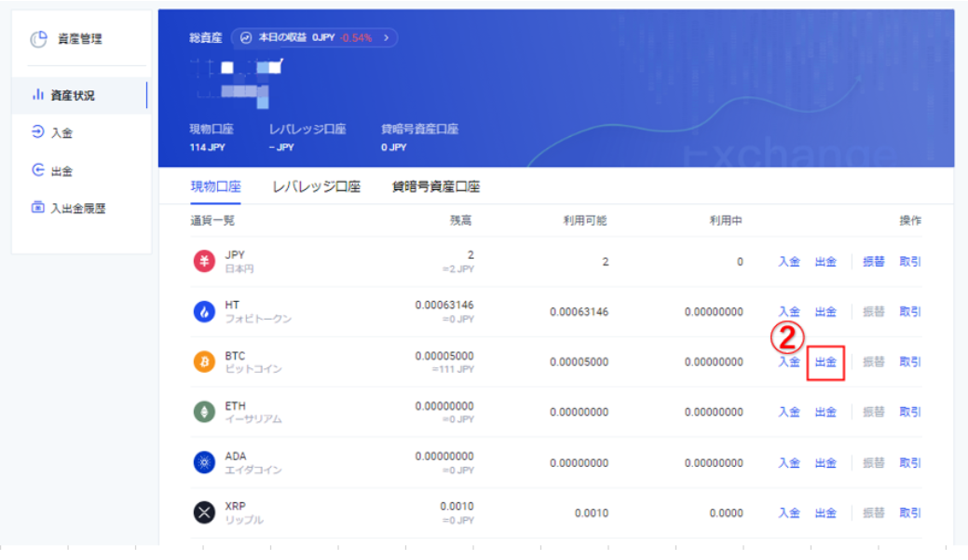Click the 操作 column header
Viewport: 968px width, 560px height.
[x=910, y=221]
